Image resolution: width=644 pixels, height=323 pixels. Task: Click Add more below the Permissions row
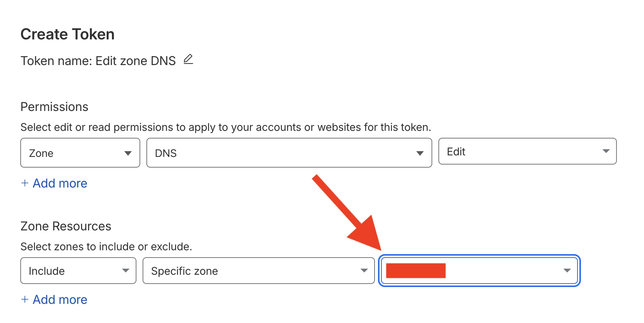60,183
